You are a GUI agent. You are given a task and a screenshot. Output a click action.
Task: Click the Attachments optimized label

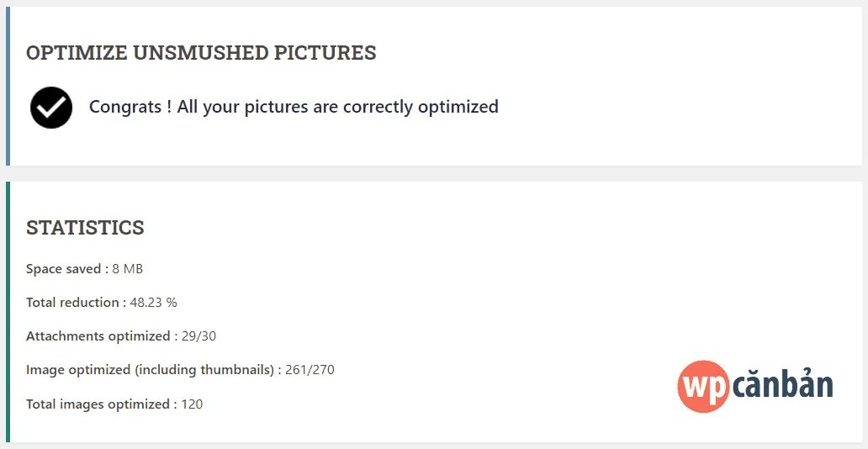[x=98, y=336]
